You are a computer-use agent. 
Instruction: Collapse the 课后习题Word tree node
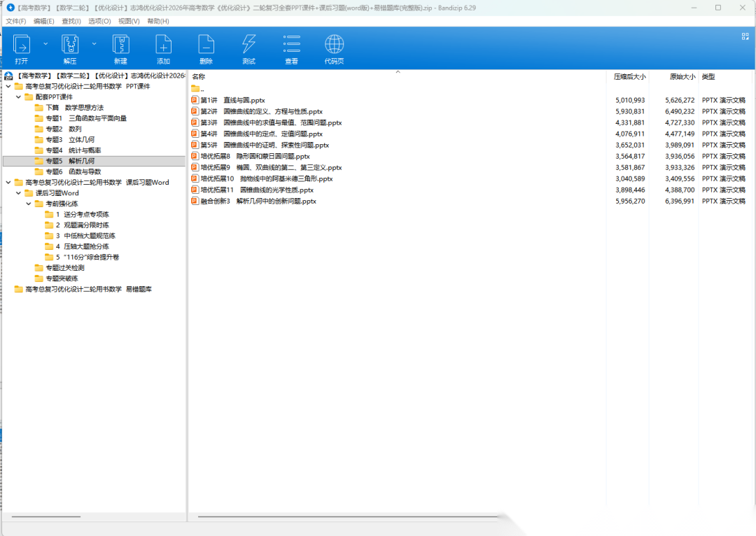[19, 192]
